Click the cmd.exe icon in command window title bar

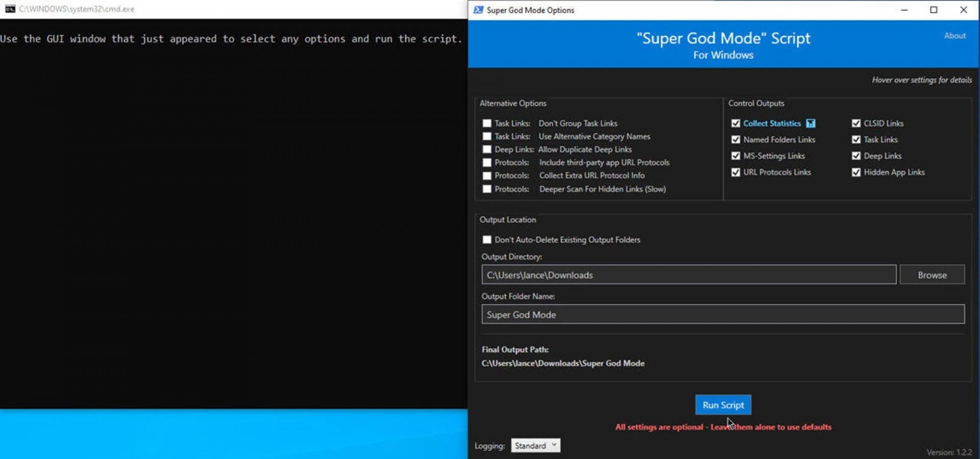click(x=10, y=9)
